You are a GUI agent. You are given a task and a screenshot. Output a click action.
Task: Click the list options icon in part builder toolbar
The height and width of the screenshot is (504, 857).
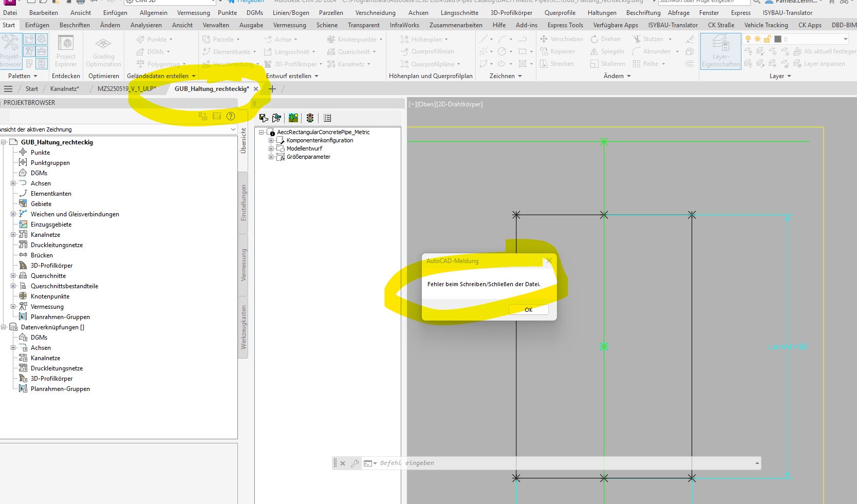point(327,118)
